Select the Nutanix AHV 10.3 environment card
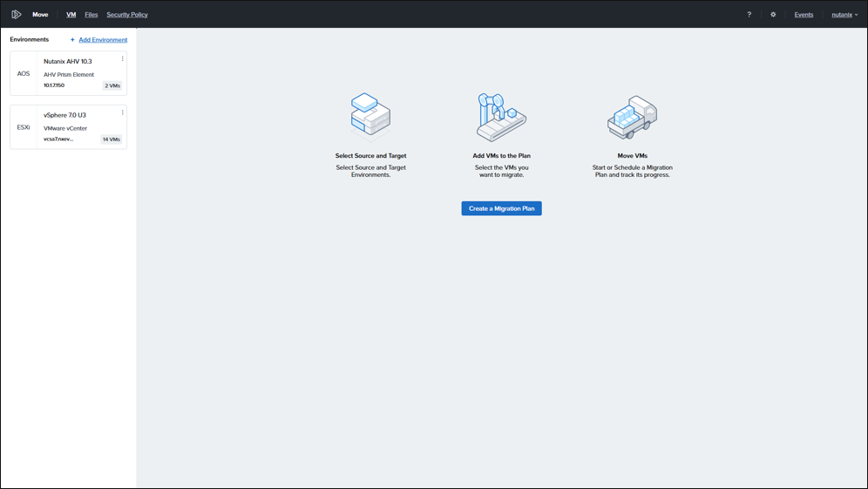 [x=70, y=74]
